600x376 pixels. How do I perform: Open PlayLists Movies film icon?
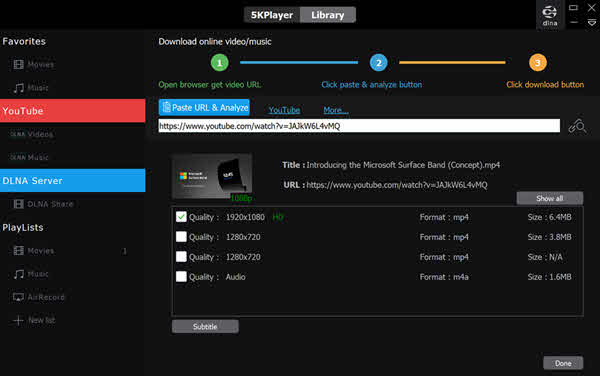pyautogui.click(x=18, y=251)
